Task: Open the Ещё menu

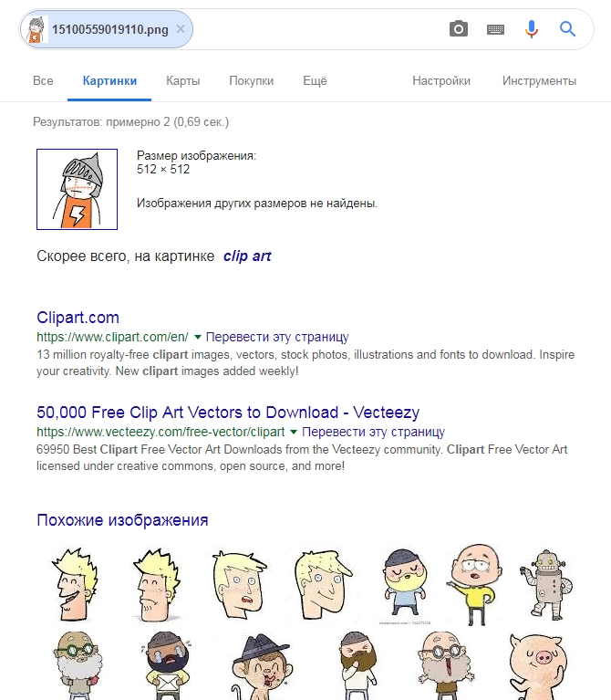Action: click(x=315, y=81)
